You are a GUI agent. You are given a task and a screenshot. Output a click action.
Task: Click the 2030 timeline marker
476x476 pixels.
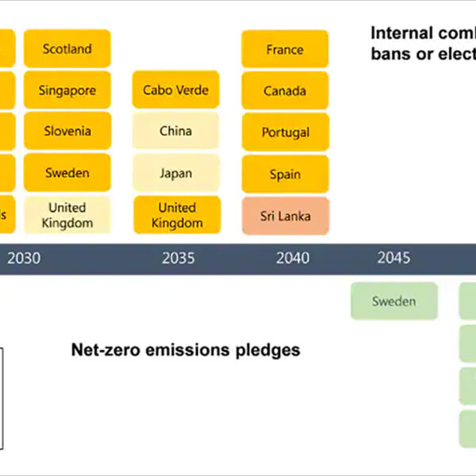click(24, 258)
